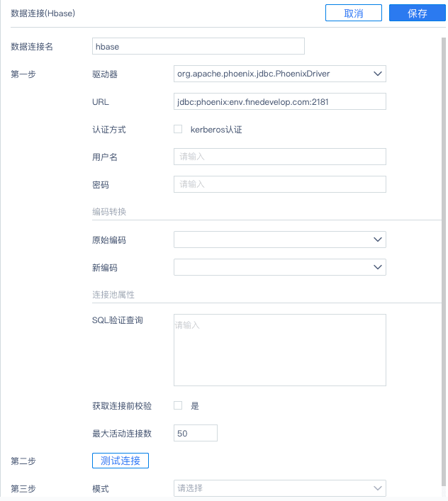Click the 模式 chevron arrow
The height and width of the screenshot is (501, 448).
tap(377, 488)
